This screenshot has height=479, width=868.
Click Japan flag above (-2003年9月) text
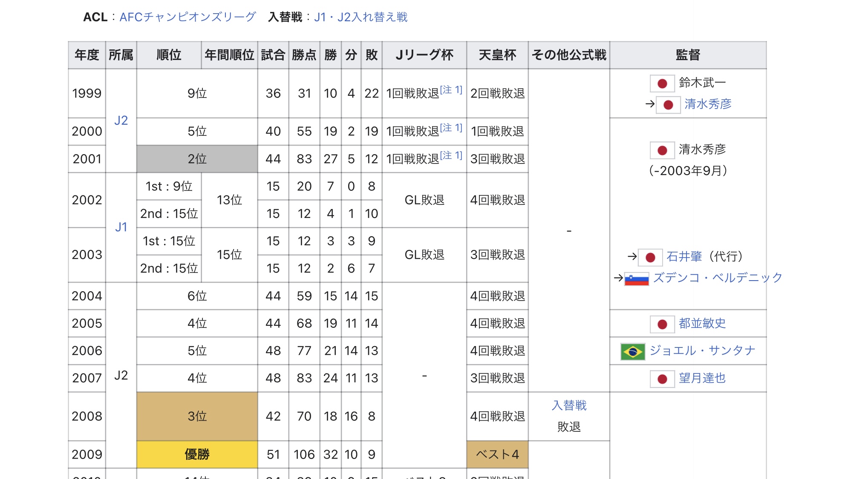click(662, 150)
